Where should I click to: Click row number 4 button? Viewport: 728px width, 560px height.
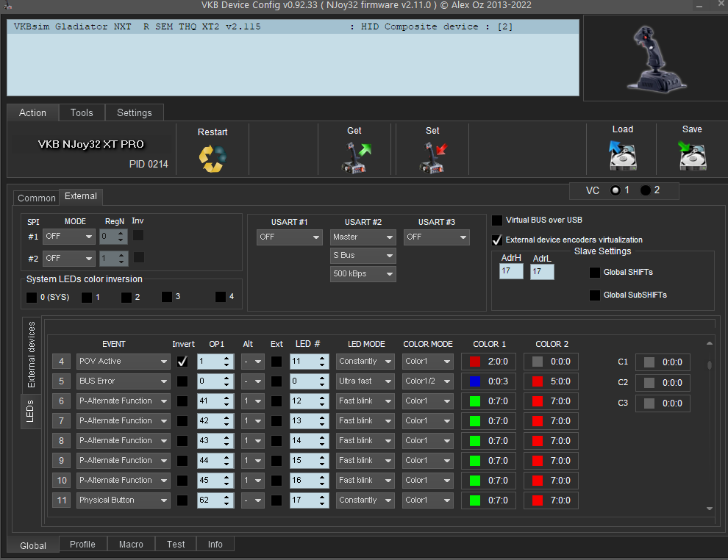tap(61, 362)
